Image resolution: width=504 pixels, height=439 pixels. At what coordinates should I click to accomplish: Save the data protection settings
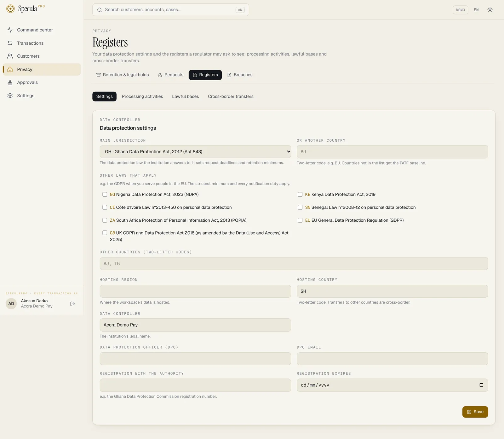[x=475, y=412]
